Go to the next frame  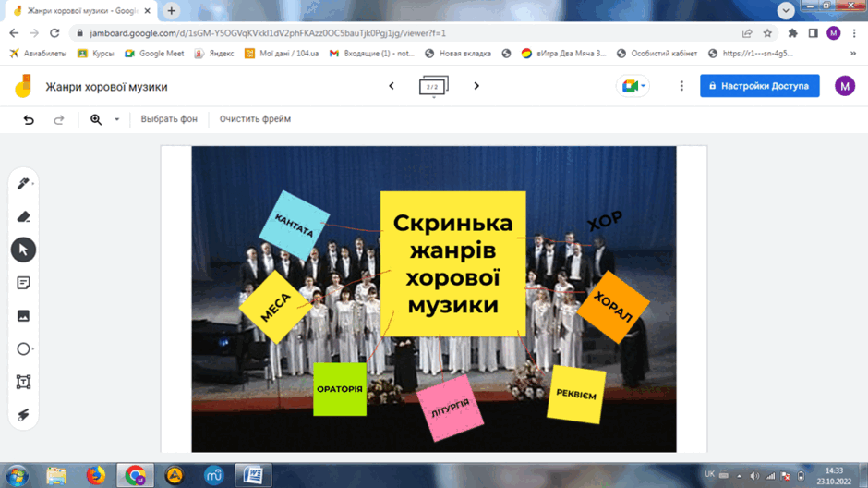[x=476, y=86]
